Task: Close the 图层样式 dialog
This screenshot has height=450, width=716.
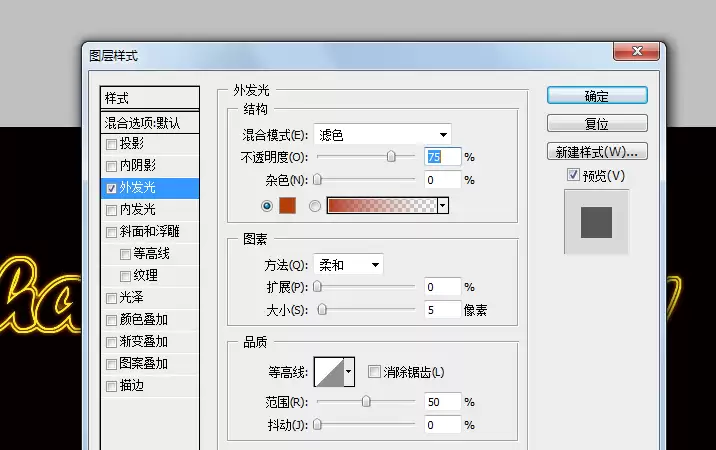Action: (x=637, y=51)
